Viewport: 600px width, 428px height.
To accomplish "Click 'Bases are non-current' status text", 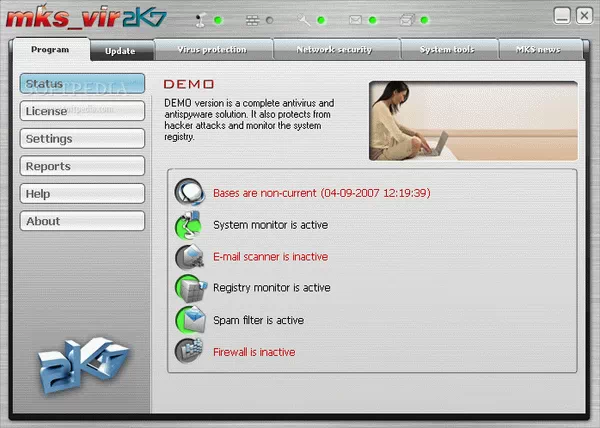I will (322, 193).
